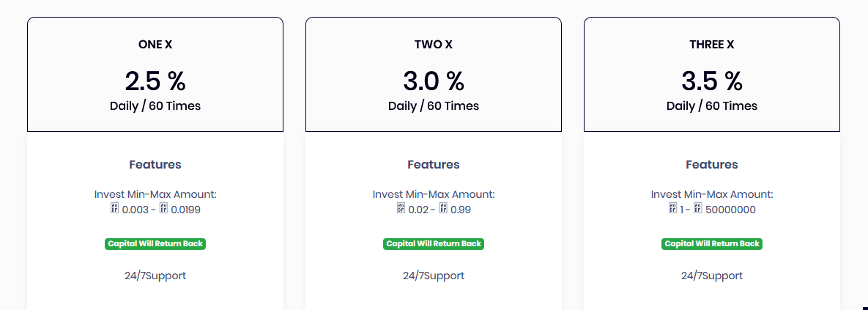Click the 2.5 % daily rate

(x=155, y=79)
